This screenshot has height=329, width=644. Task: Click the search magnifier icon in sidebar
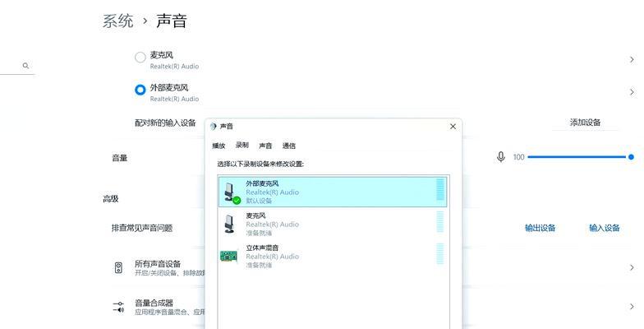pos(26,66)
